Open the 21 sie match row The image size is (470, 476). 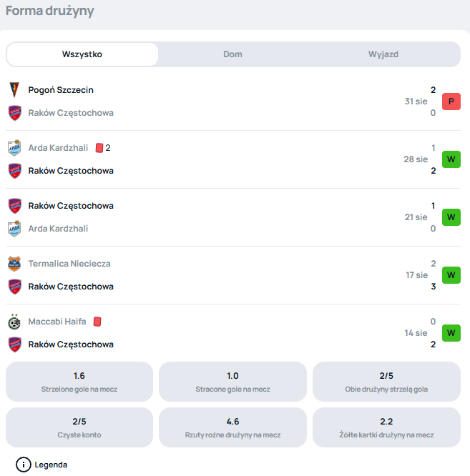233,217
